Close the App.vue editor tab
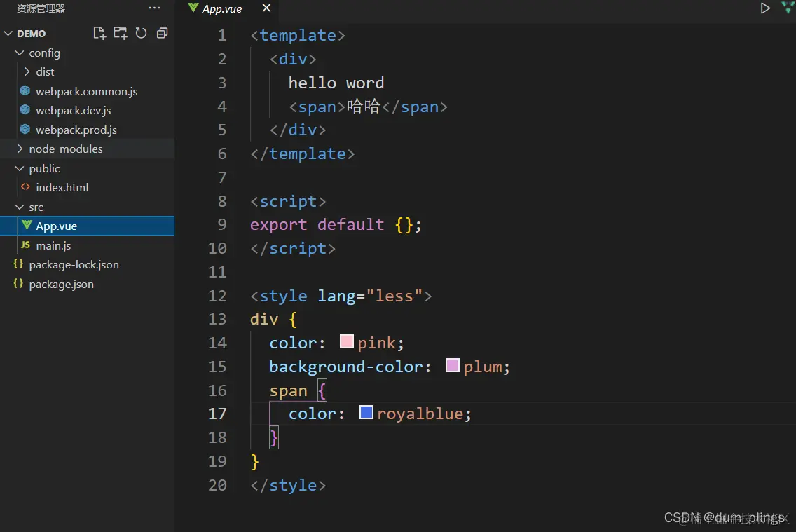The image size is (796, 532). (x=266, y=8)
